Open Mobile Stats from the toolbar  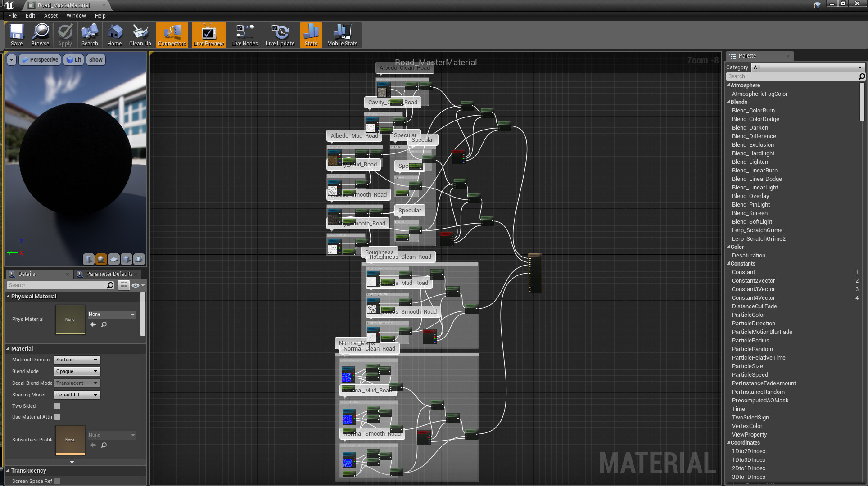coord(342,35)
